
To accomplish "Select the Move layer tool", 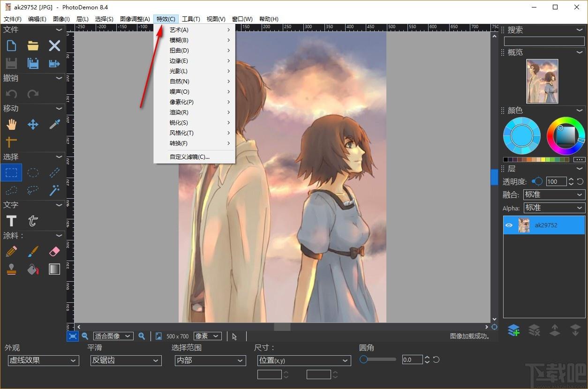I will (33, 124).
